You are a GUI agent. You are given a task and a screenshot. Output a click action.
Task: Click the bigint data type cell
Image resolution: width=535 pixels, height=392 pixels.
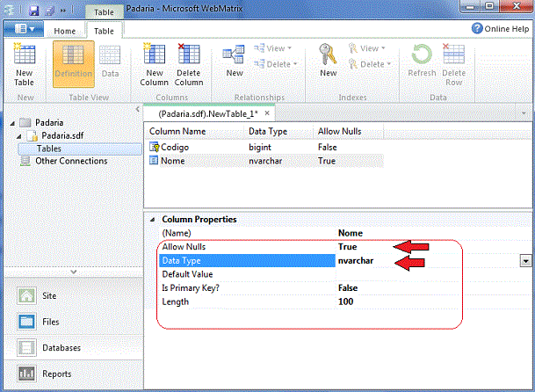(260, 147)
